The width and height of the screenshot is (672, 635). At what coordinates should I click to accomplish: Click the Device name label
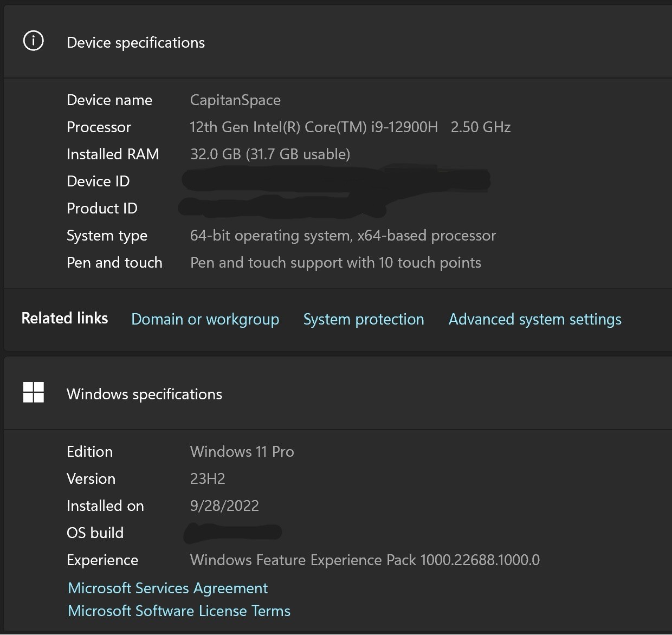109,100
